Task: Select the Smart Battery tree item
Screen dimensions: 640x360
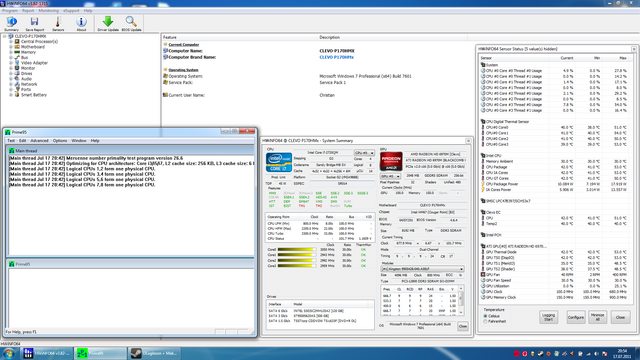Action: click(x=33, y=95)
